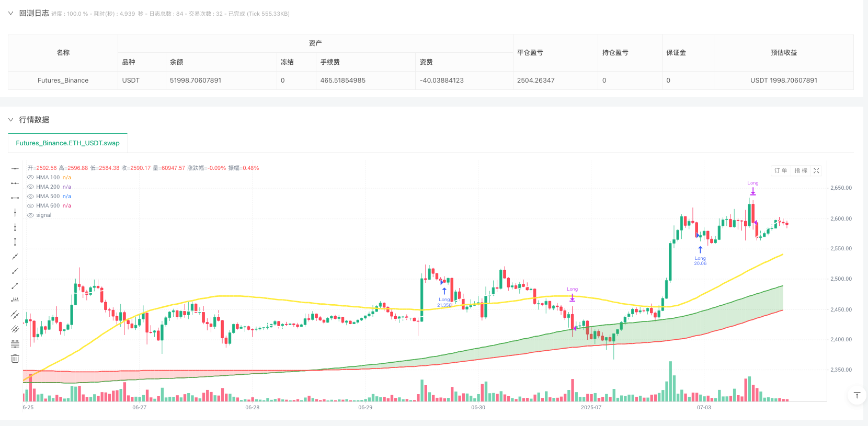This screenshot has height=426, width=868.
Task: Click the 2,500.00 price axis label
Action: [x=841, y=279]
